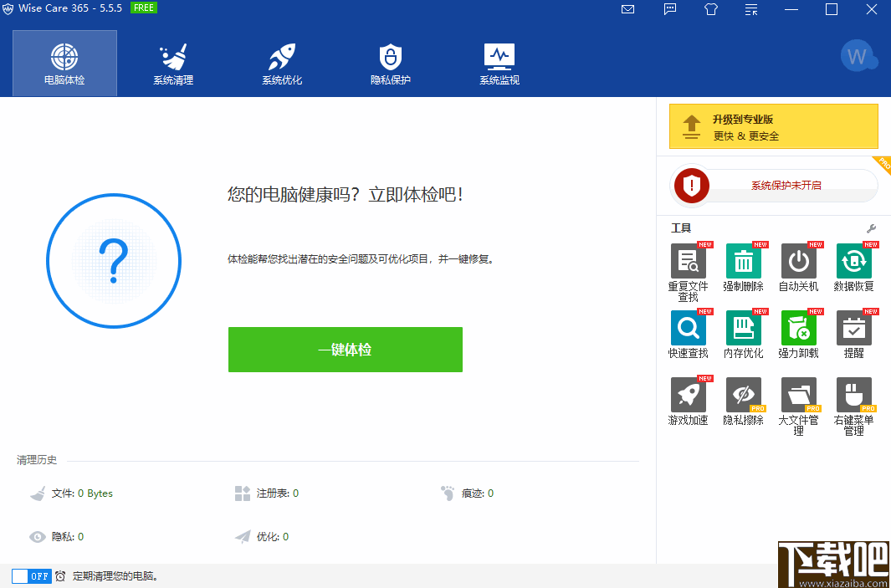Click the 优化: 0 history entry
This screenshot has height=588, width=891.
tap(261, 536)
